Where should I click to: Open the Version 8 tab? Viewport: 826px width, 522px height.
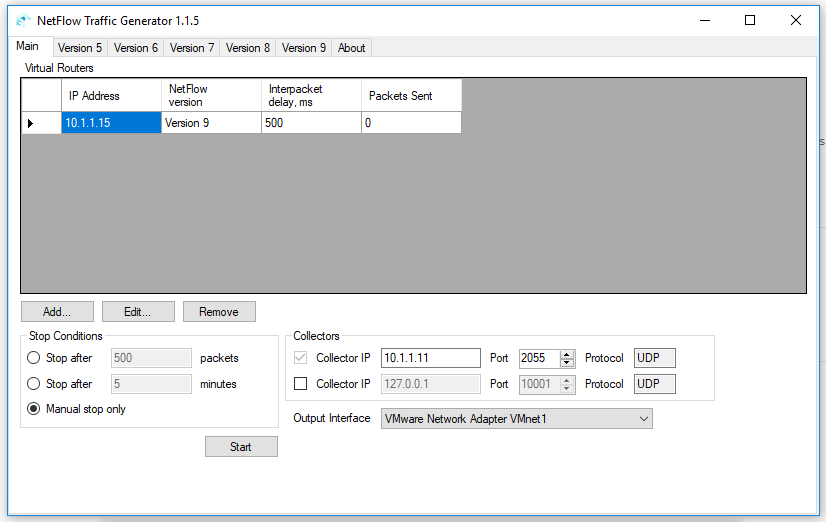tap(248, 48)
